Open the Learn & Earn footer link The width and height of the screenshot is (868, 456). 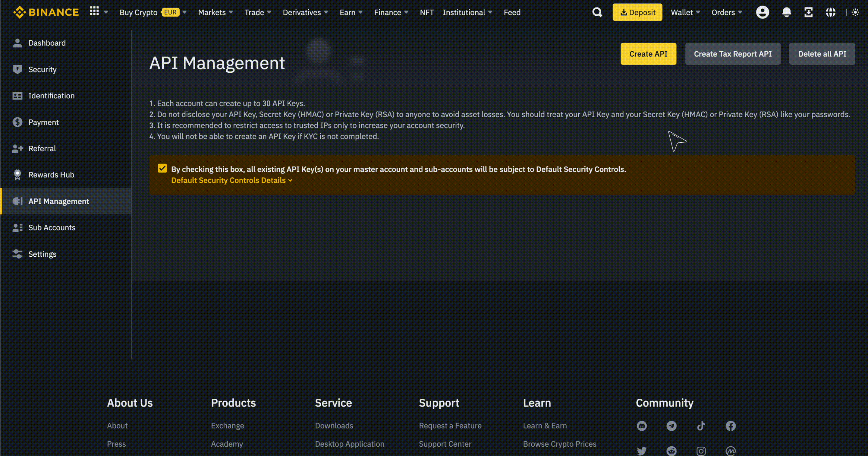(545, 426)
